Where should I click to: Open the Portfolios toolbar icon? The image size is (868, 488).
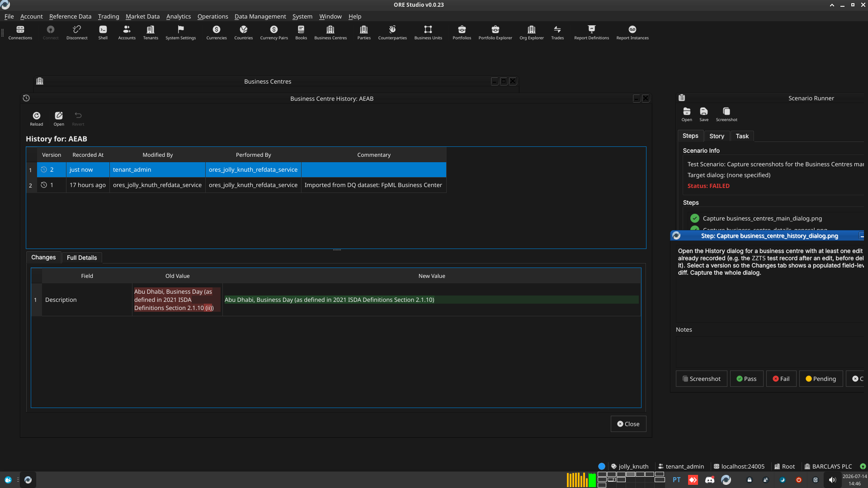(x=462, y=33)
